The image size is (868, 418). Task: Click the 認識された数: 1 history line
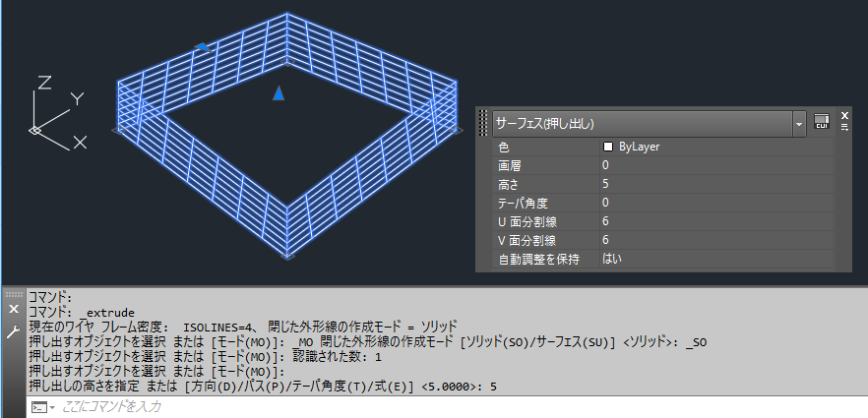205,357
